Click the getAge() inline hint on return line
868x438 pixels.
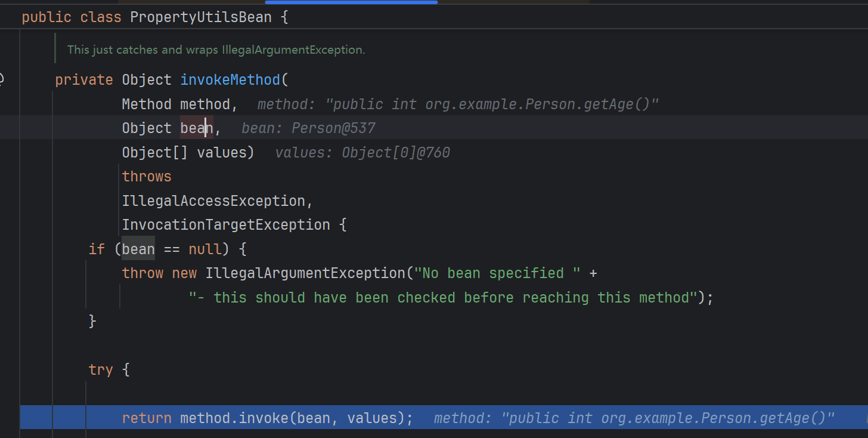pyautogui.click(x=634, y=418)
